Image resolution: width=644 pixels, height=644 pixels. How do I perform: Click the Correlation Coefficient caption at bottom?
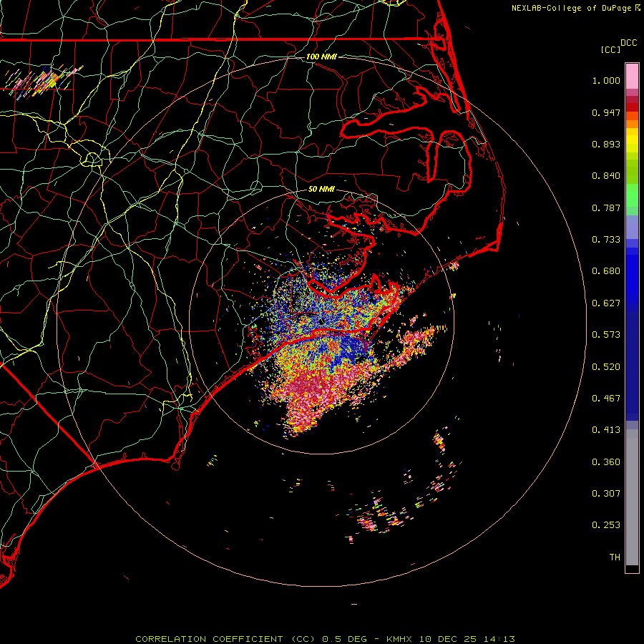[325, 639]
